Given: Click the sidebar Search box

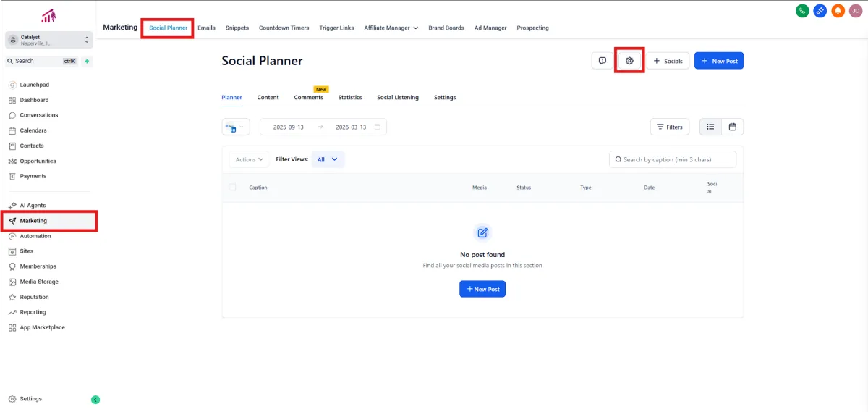Looking at the screenshot, I should coord(42,62).
